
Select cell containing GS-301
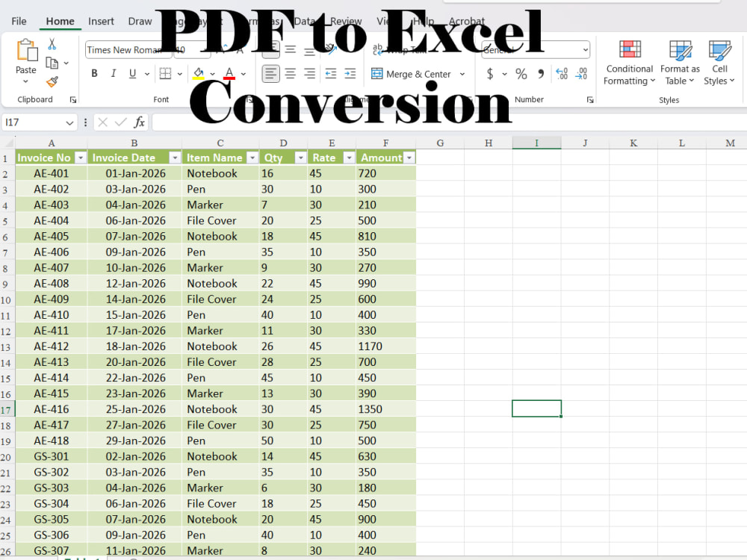[x=52, y=456]
